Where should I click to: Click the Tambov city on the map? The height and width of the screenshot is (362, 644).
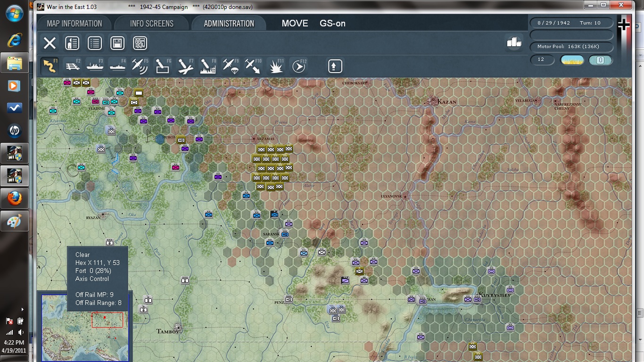(x=178, y=327)
